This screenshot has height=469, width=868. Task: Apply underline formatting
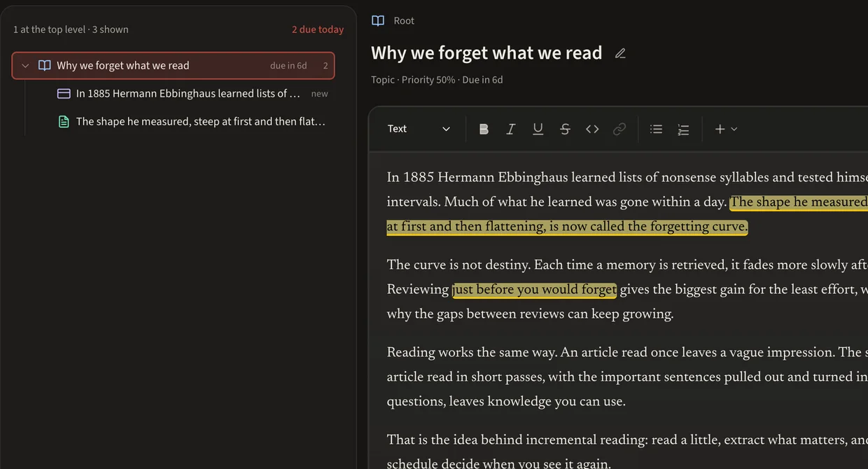point(538,129)
